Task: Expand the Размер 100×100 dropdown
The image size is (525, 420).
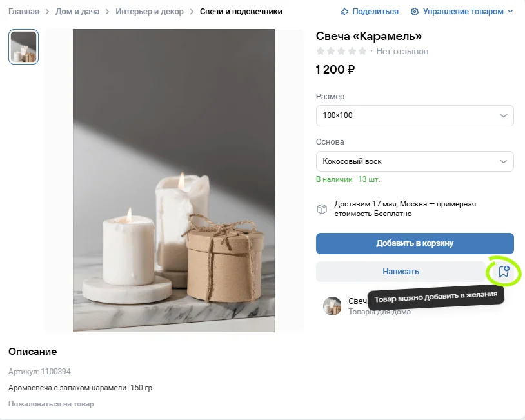Action: (415, 115)
